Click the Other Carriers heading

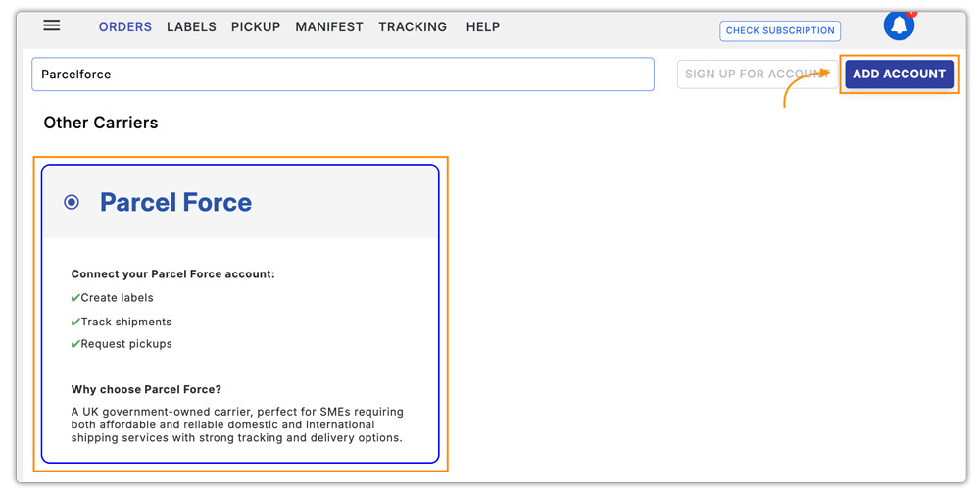(x=101, y=123)
